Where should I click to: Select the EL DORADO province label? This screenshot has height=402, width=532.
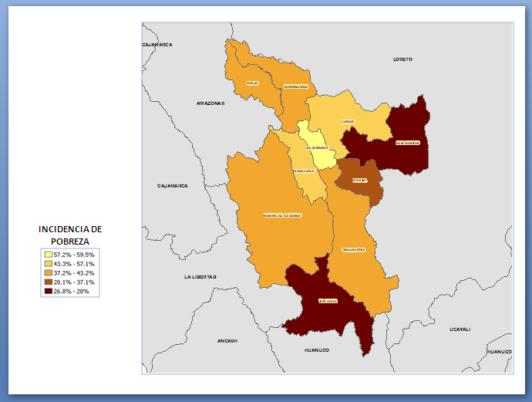[316, 147]
